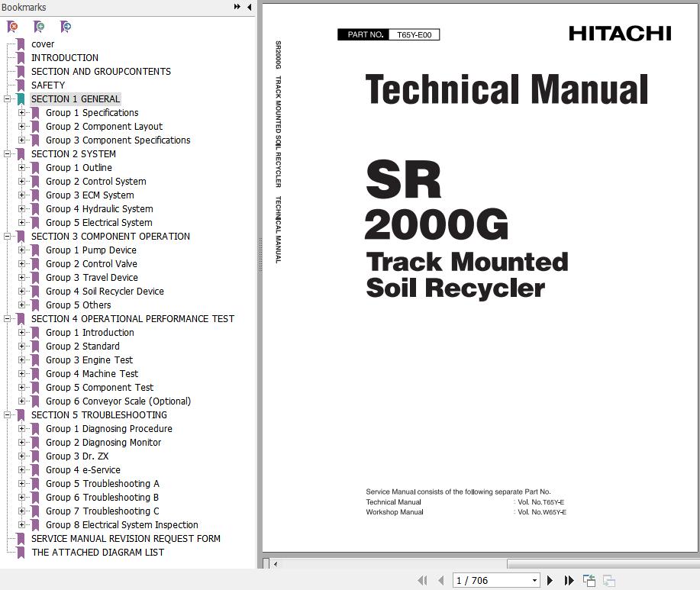
Task: Click the bookmark properties icon with arrow
Action: pos(66,27)
